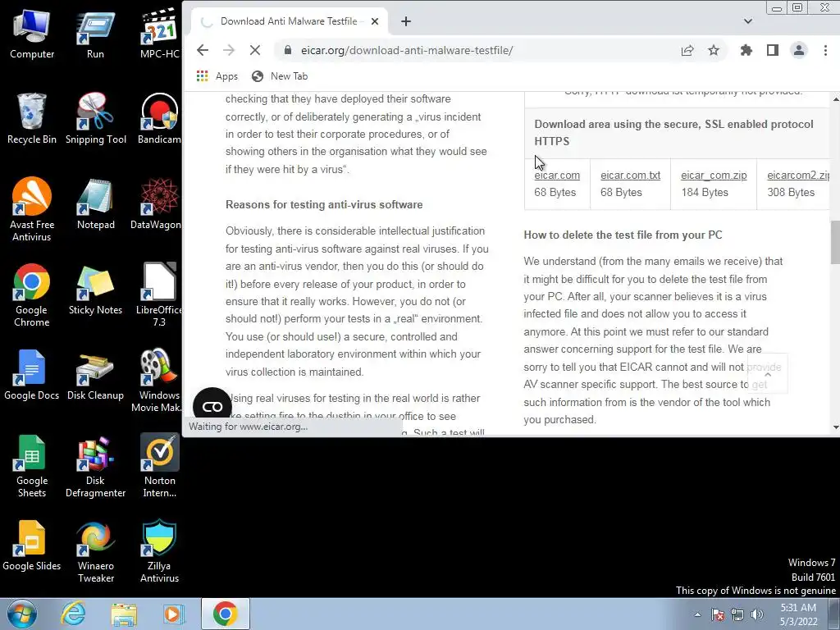Viewport: 840px width, 630px height.
Task: Open the New Tab bookmark
Action: tap(281, 76)
